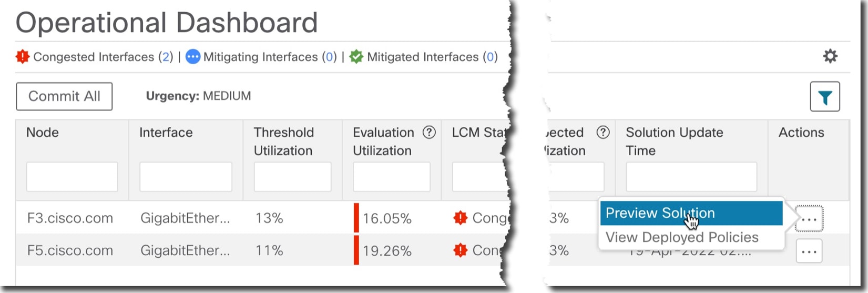Image resolution: width=868 pixels, height=293 pixels.
Task: Click the Mitigated Interfaces green check icon
Action: coord(356,57)
